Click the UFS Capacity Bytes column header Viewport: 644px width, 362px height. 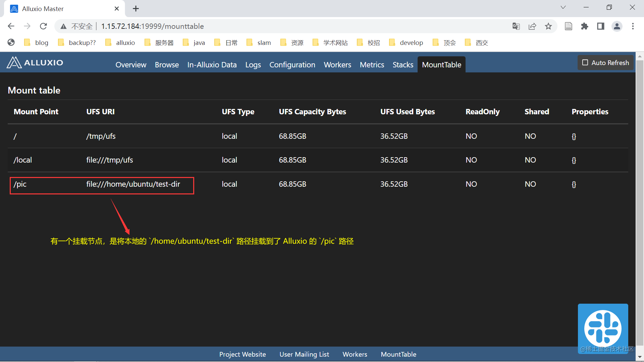coord(312,112)
